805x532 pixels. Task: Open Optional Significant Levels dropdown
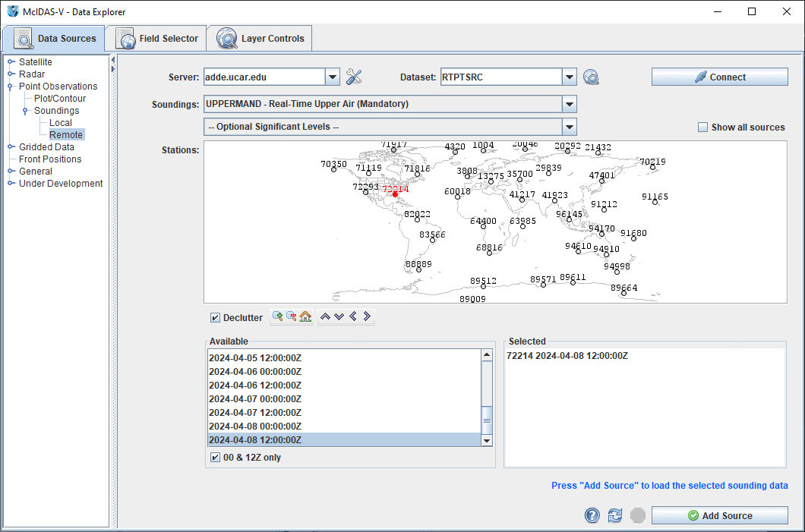[x=570, y=127]
